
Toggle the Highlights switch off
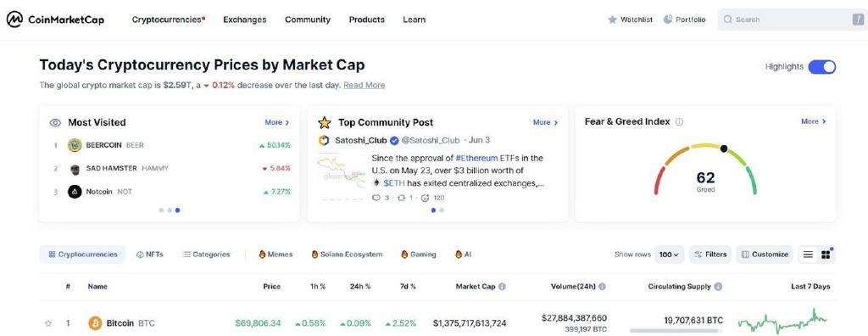pos(822,67)
